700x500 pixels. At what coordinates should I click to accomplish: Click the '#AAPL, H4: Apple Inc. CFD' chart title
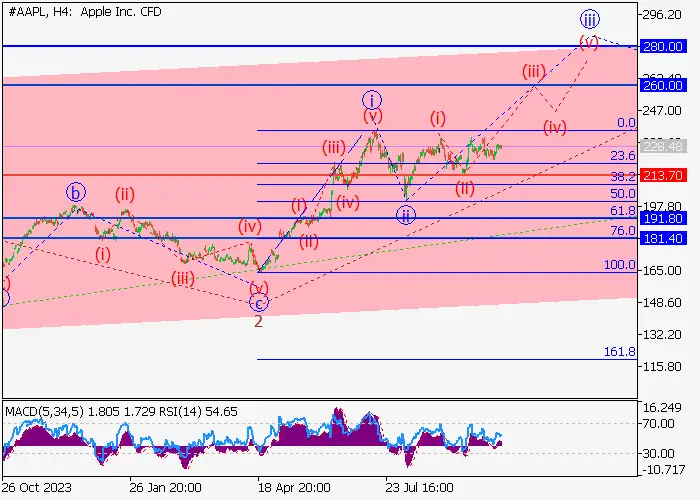[85, 12]
